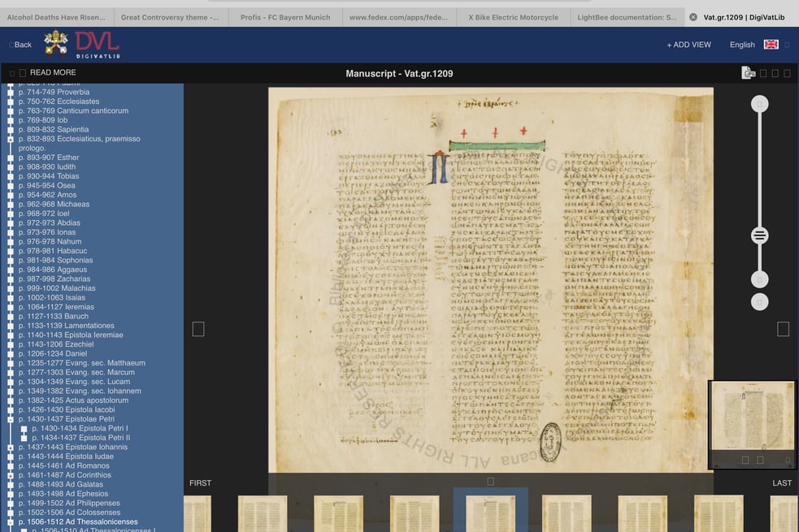Viewport: 799px width, 532px height.
Task: Jump to the FIRST page thumbnail
Action: (x=200, y=483)
